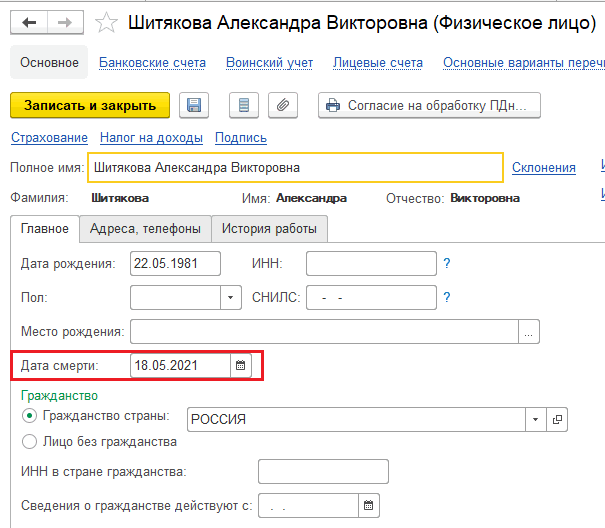Open the reports list icon

click(244, 105)
